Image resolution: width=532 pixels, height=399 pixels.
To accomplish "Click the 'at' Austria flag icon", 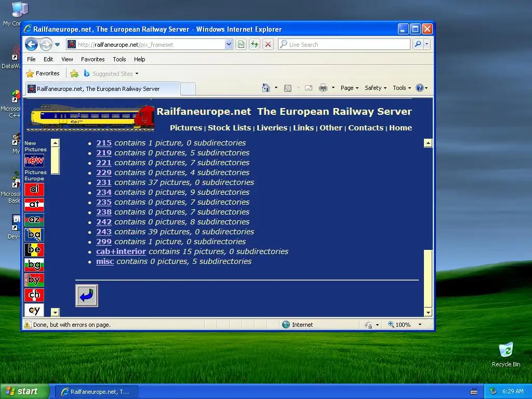I will [x=34, y=205].
